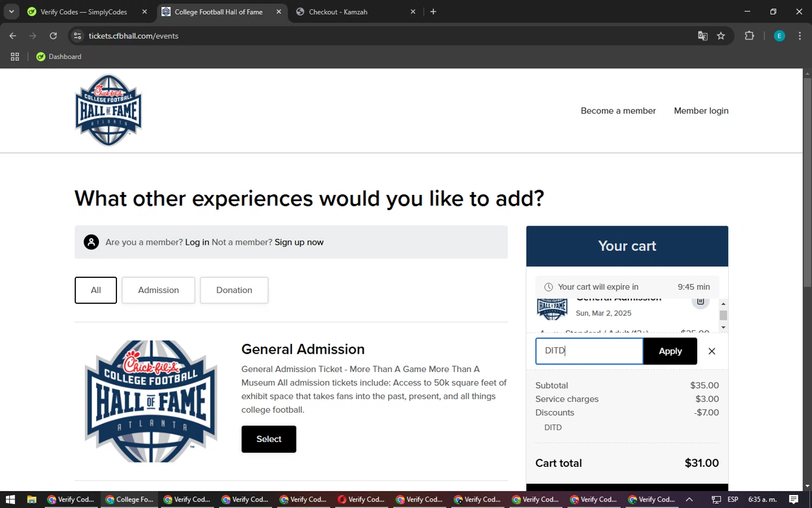Show hidden system tray icons
The image size is (812, 508).
pos(689,499)
